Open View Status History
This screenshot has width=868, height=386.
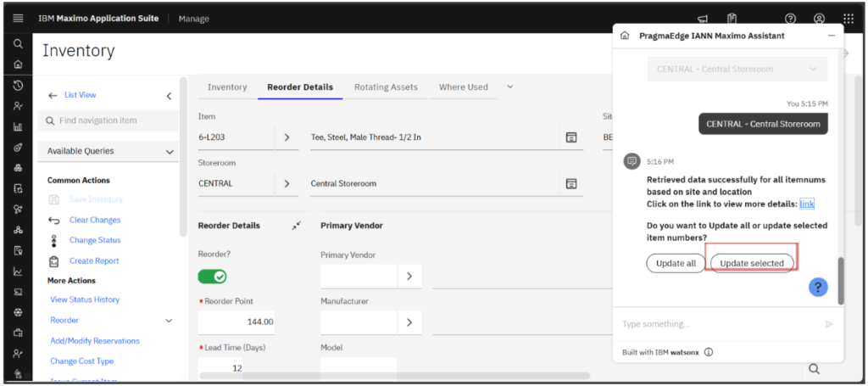pos(85,299)
